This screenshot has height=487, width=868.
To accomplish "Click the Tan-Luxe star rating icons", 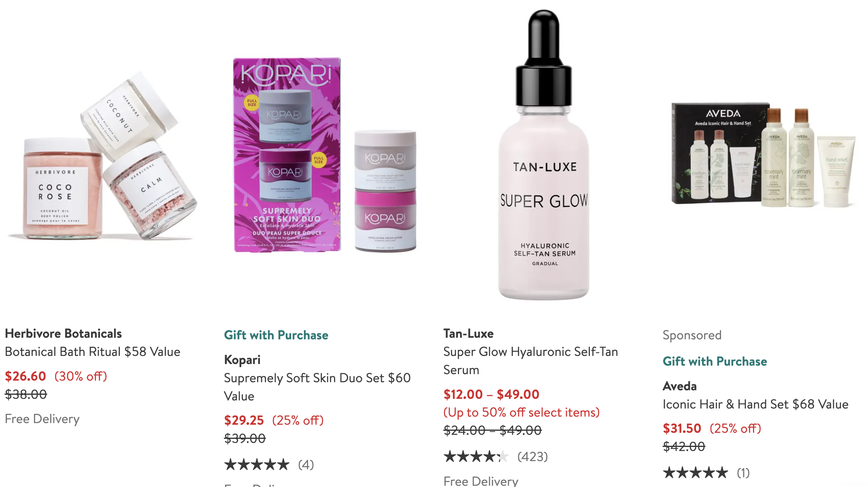I will pos(476,456).
